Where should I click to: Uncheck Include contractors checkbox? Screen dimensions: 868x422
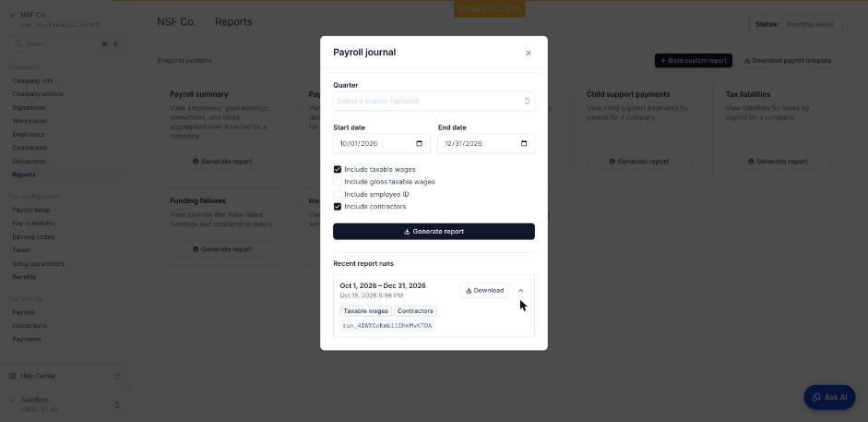pyautogui.click(x=337, y=207)
